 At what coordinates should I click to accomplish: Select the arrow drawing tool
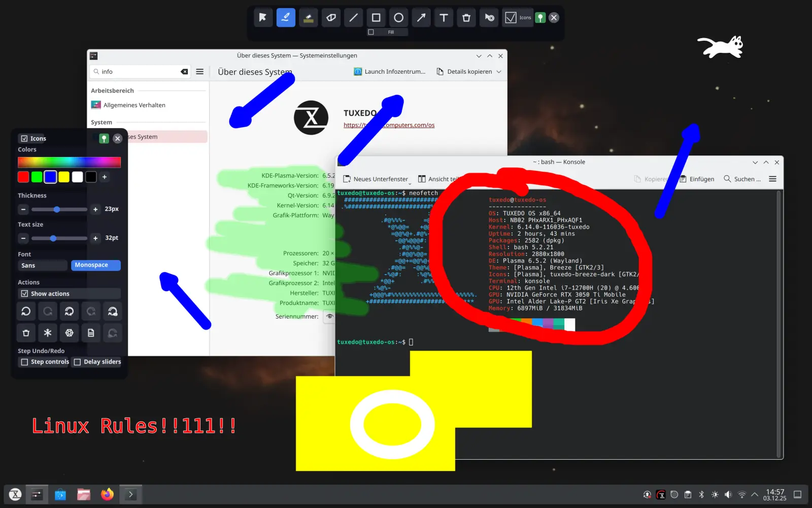pyautogui.click(x=421, y=17)
